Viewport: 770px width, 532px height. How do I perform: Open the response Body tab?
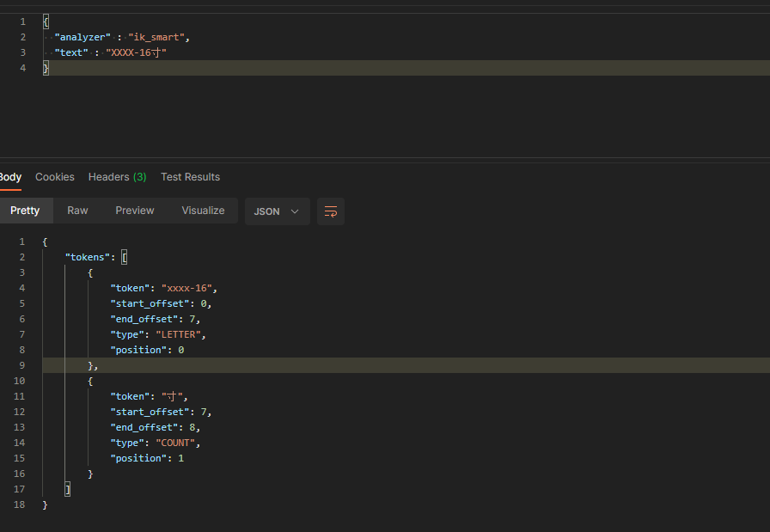10,177
